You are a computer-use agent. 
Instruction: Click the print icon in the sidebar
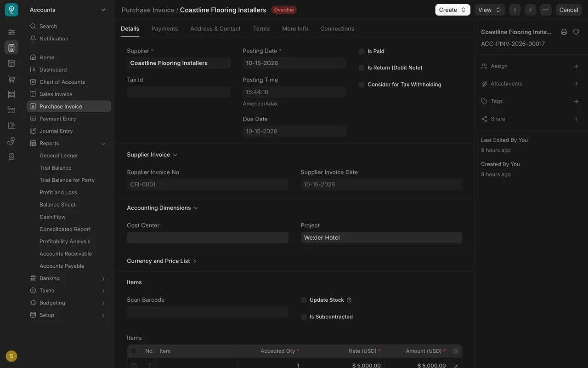click(564, 32)
